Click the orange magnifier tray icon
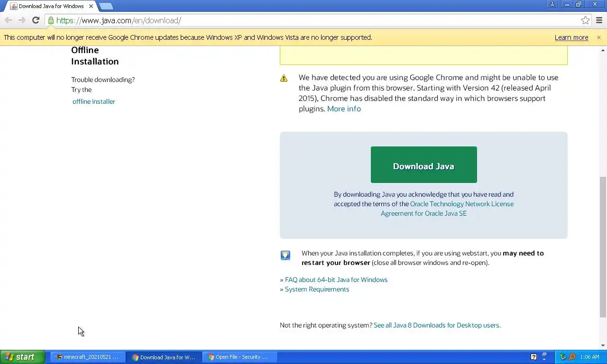This screenshot has height=364, width=607. click(572, 357)
